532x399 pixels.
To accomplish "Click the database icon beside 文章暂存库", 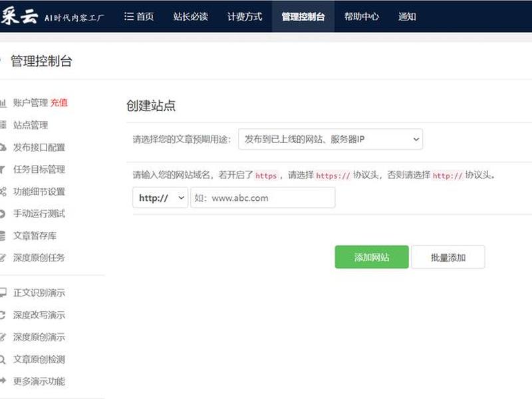I will (3, 236).
